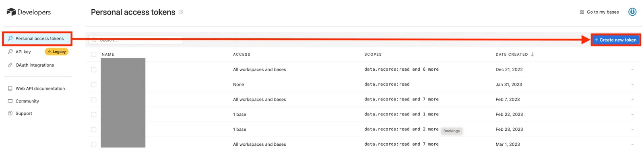Click the date Feb 7, 2023

coord(508,99)
